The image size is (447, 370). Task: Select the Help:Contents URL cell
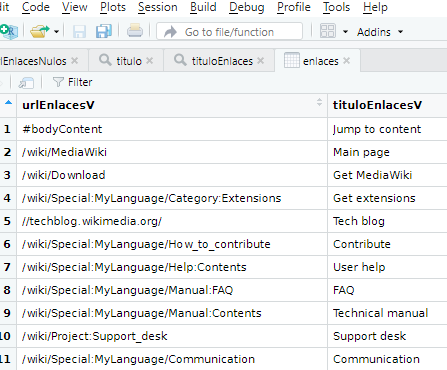pyautogui.click(x=172, y=267)
